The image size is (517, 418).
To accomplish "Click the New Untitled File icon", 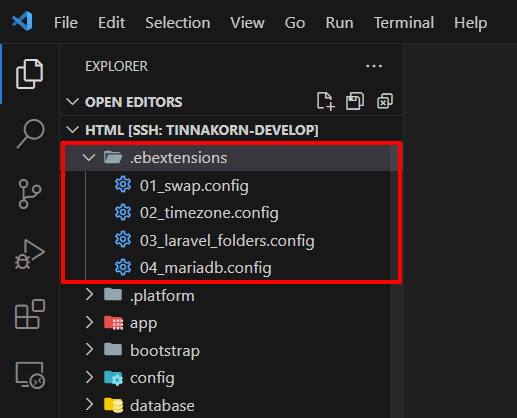I will coord(325,101).
